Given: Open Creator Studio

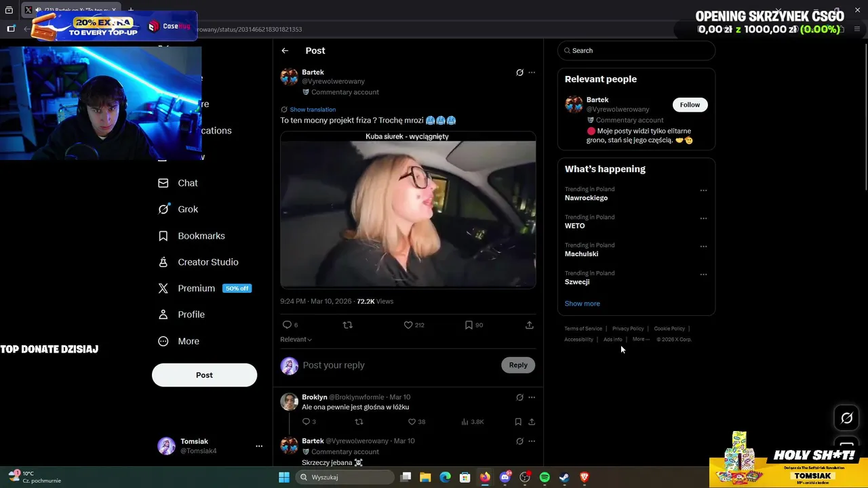Looking at the screenshot, I should tap(198, 262).
